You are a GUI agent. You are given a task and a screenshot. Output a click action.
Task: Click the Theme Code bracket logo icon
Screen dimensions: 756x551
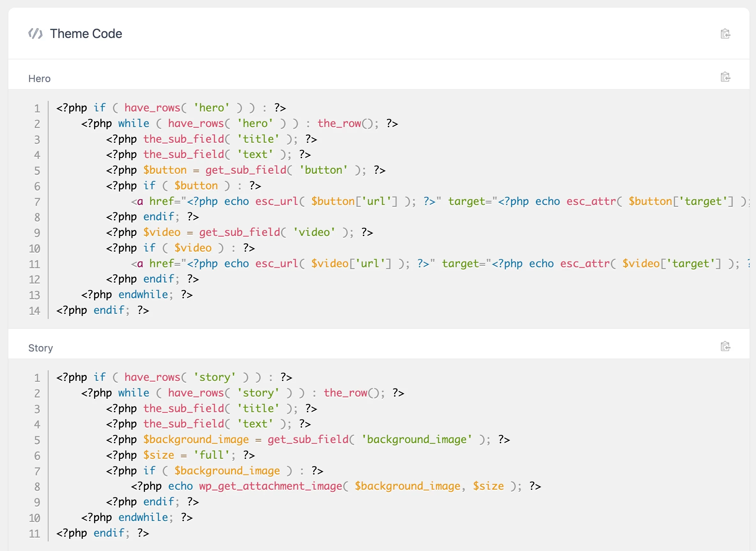coord(35,34)
